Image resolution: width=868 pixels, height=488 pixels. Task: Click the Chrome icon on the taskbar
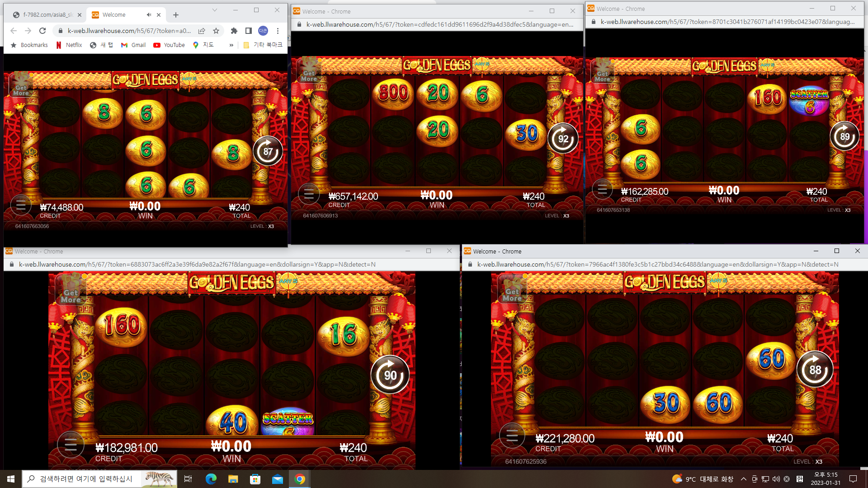[x=299, y=479]
